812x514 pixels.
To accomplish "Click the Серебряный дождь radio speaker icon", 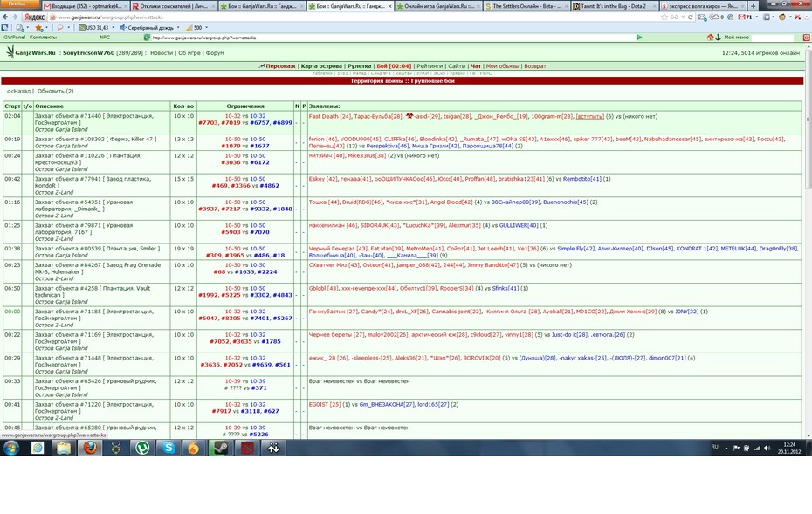I will (123, 27).
